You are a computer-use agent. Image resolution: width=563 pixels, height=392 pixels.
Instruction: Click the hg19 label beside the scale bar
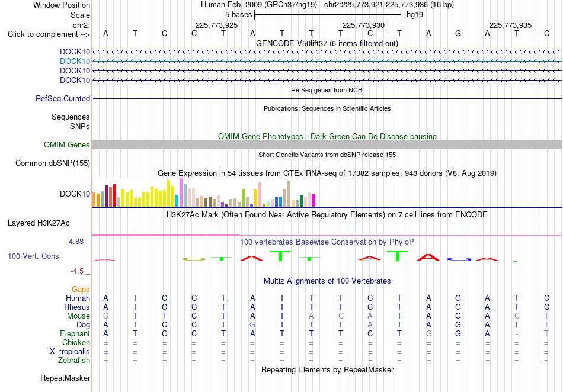[415, 15]
